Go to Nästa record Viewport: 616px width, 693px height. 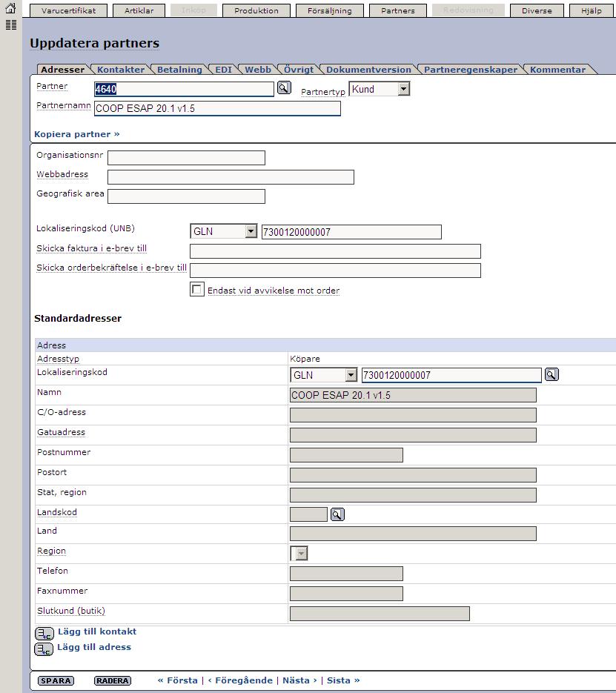299,680
